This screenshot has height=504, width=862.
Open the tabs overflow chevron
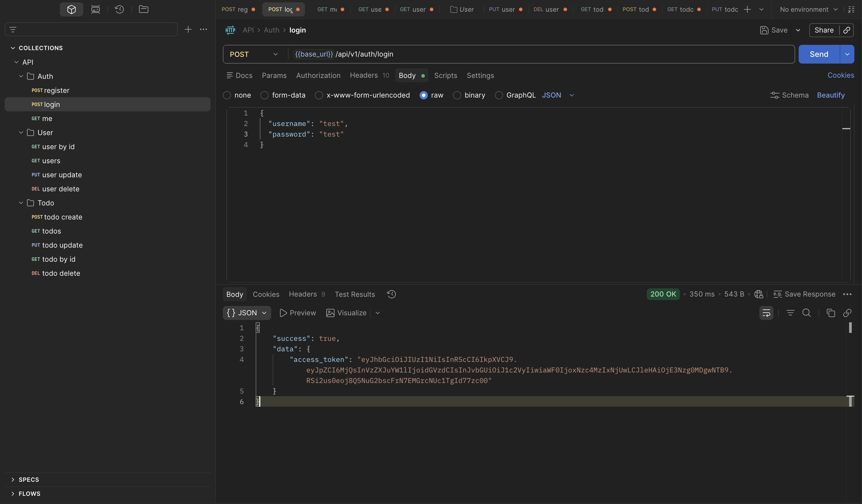point(761,10)
